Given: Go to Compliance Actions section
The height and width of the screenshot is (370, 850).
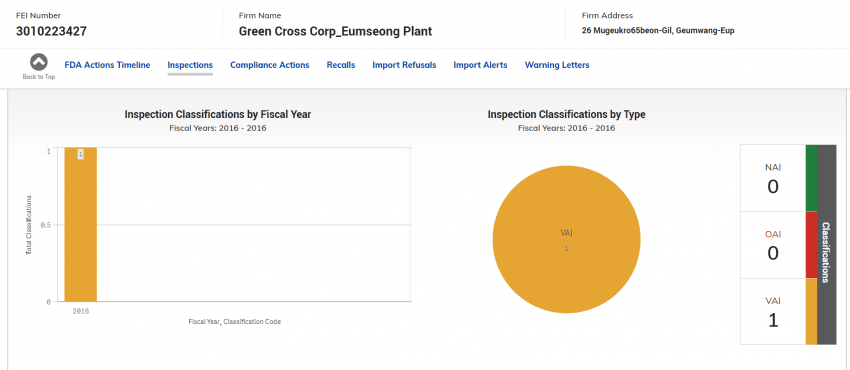Looking at the screenshot, I should click(269, 65).
